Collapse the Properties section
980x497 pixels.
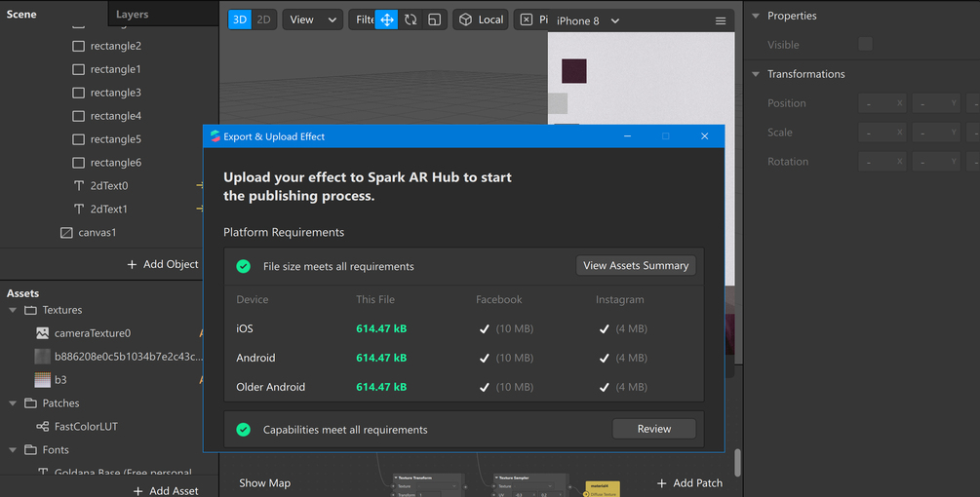pyautogui.click(x=756, y=16)
